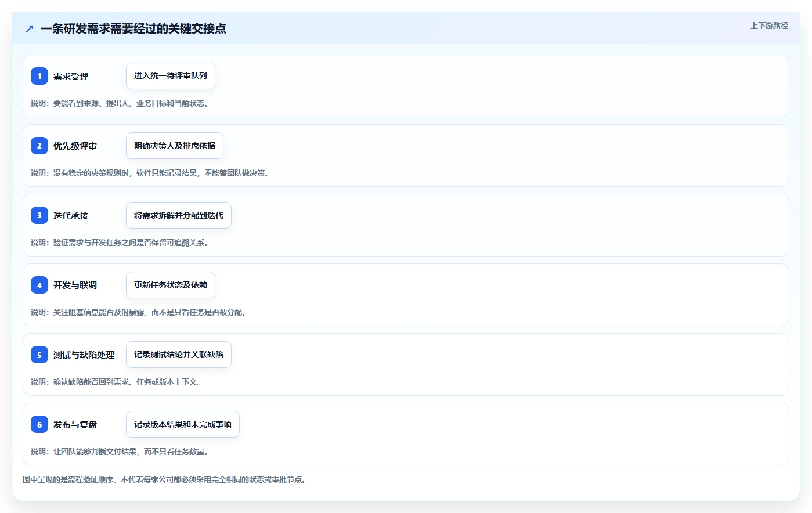Click the 开发与联调 step title
This screenshot has height=513, width=812.
tap(75, 285)
